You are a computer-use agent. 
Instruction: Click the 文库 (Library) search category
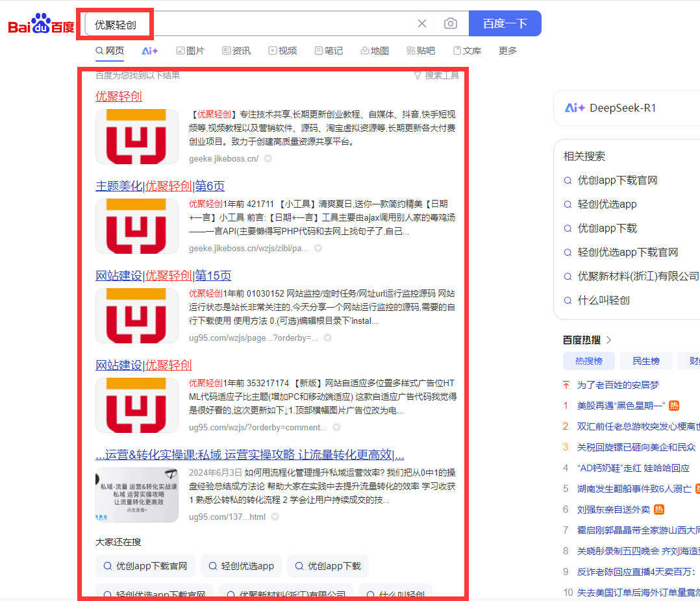click(x=468, y=51)
